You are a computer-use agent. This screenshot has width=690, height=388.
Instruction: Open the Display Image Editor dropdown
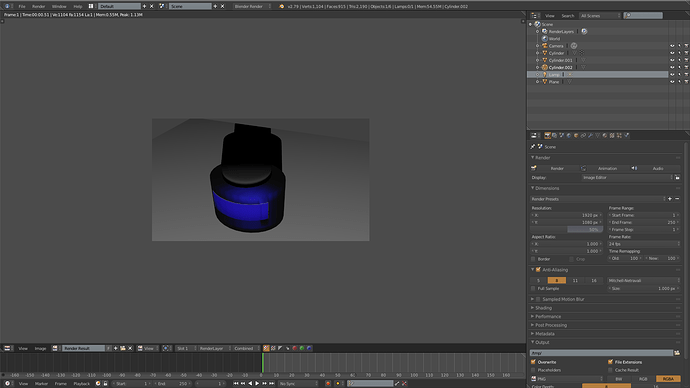pos(627,177)
